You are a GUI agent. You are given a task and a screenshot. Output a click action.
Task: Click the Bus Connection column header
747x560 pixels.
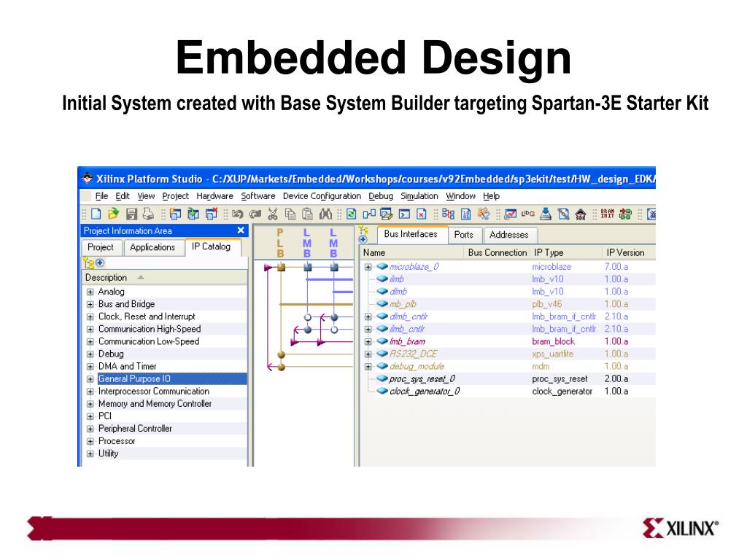pos(498,253)
